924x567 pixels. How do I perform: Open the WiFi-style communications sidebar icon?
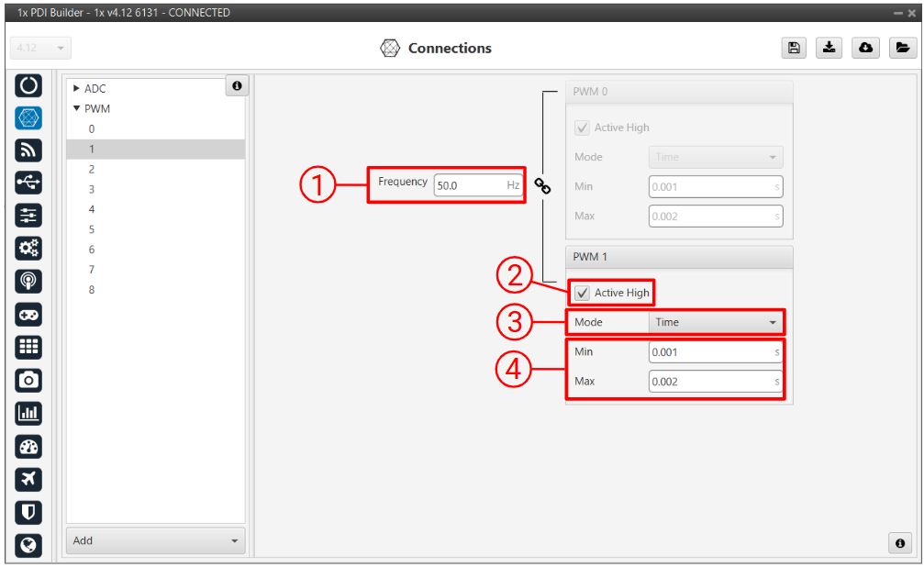(29, 150)
